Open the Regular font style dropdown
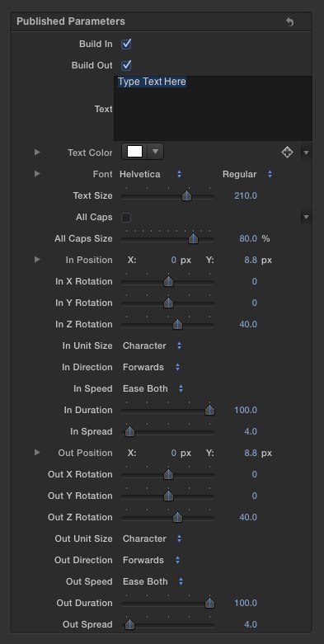324x644 pixels. 247,174
